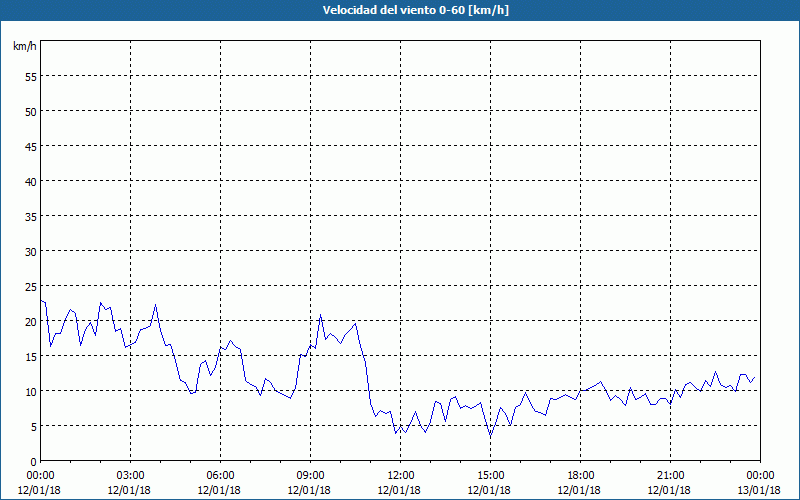The image size is (800, 500).
Task: Click the y-axis value 50
Action: (30, 112)
